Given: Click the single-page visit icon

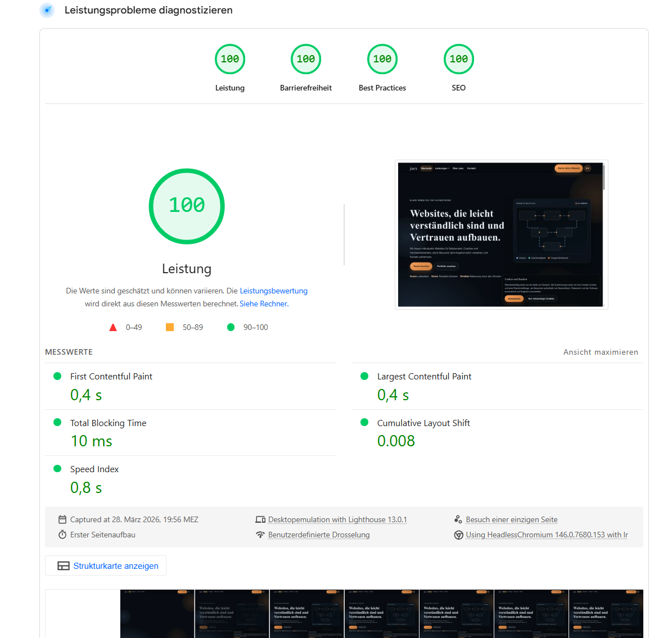Looking at the screenshot, I should pyautogui.click(x=457, y=519).
